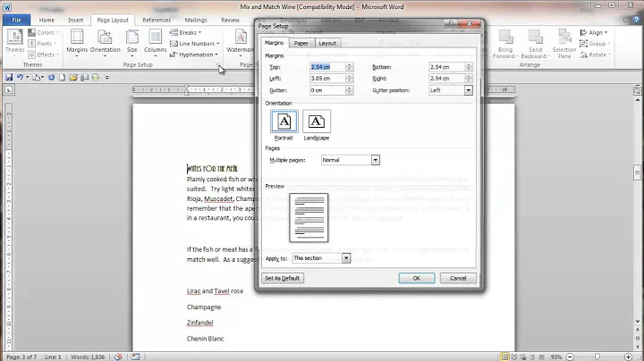Open the Themes gallery in the ribbon
This screenshot has width=644, height=361.
(15, 42)
